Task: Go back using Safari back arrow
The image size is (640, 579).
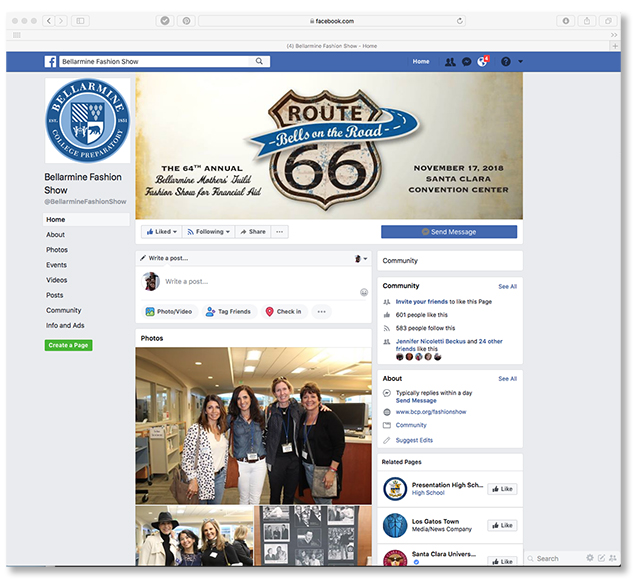Action: [x=49, y=21]
